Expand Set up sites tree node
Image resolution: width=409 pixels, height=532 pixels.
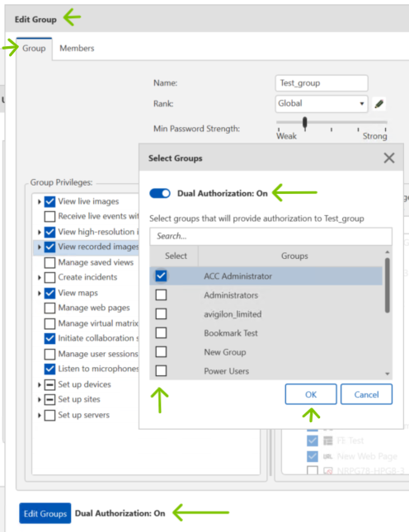click(40, 400)
